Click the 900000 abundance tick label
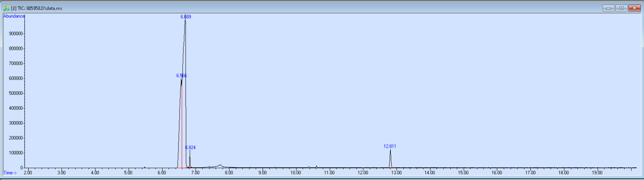The height and width of the screenshot is (180, 644). 16,34
